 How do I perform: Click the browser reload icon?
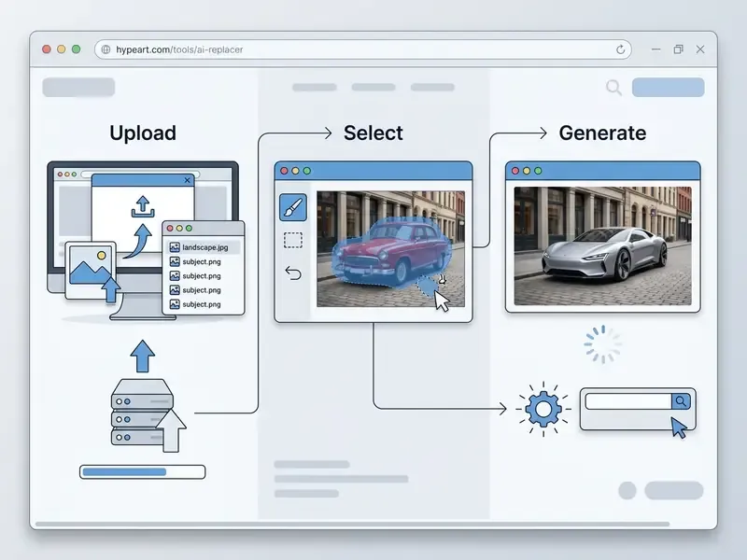pyautogui.click(x=620, y=49)
